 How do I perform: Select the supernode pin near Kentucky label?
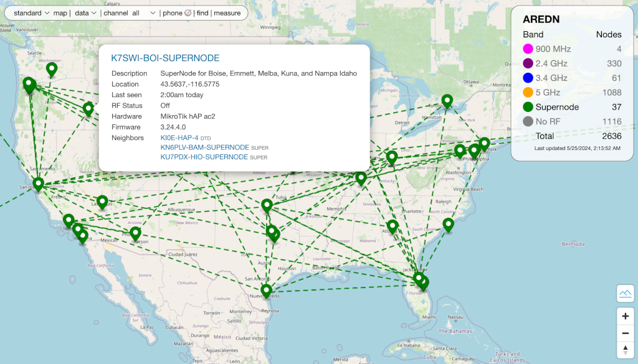click(x=361, y=178)
